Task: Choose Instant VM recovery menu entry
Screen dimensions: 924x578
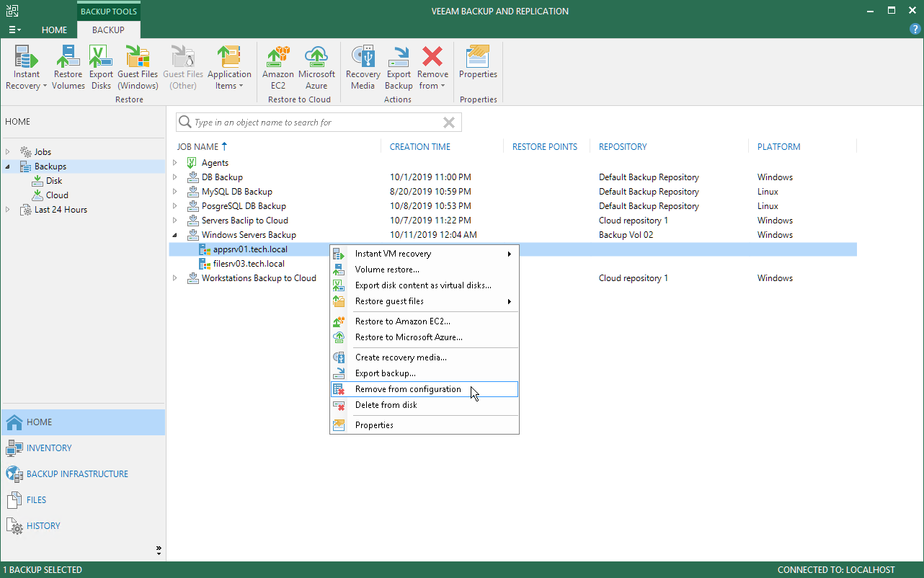Action: (x=425, y=254)
